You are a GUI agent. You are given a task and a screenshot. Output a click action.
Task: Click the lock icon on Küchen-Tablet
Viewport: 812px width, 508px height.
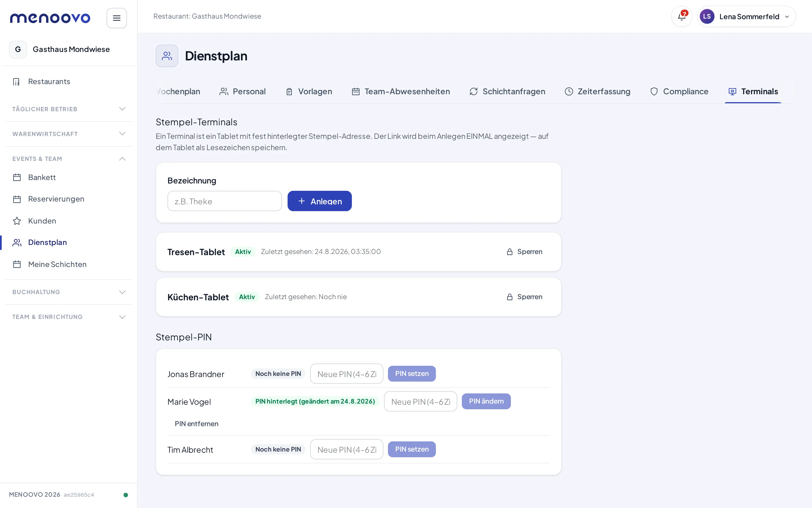pos(509,297)
